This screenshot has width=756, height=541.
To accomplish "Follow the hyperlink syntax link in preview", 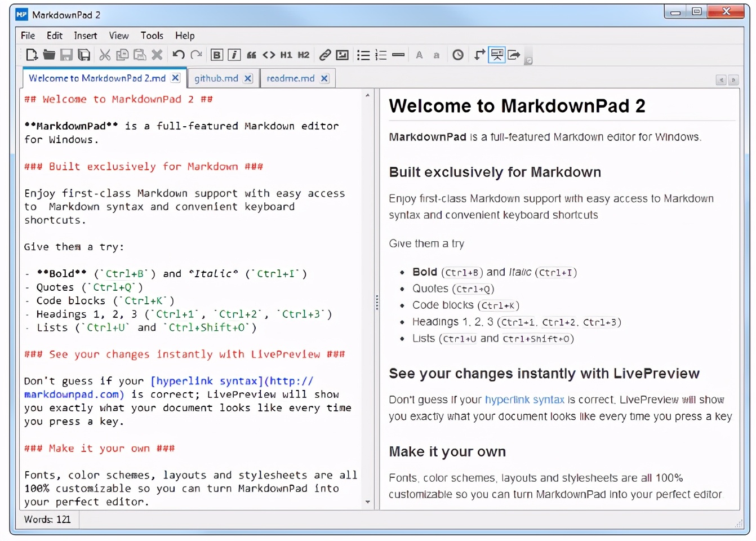I will (524, 400).
